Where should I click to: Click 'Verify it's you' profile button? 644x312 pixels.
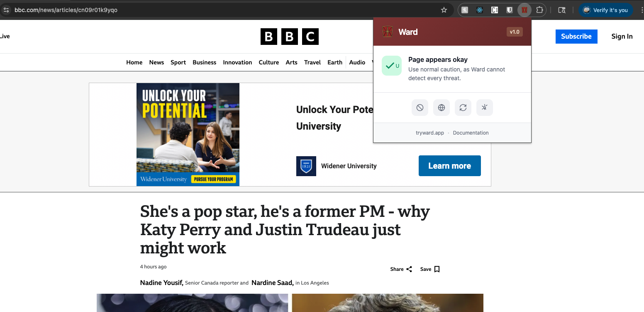[x=606, y=10]
